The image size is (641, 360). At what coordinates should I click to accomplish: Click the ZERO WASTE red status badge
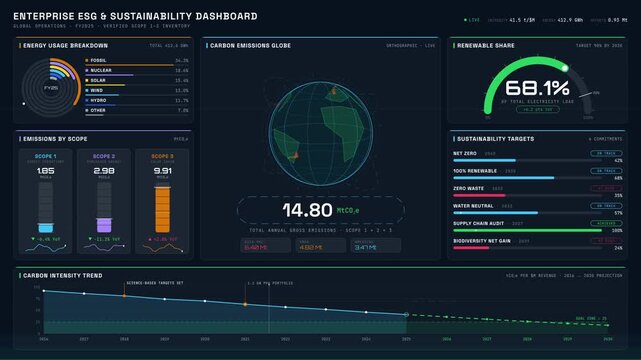click(606, 188)
